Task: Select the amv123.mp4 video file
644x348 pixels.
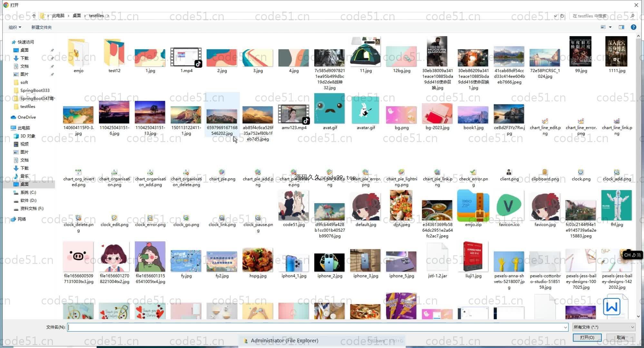Action: 294,117
